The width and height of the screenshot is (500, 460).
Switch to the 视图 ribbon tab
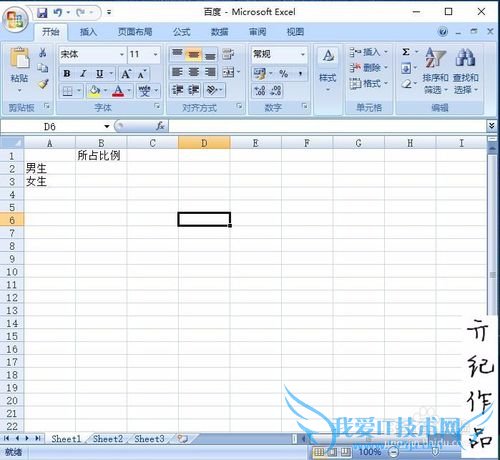click(295, 32)
